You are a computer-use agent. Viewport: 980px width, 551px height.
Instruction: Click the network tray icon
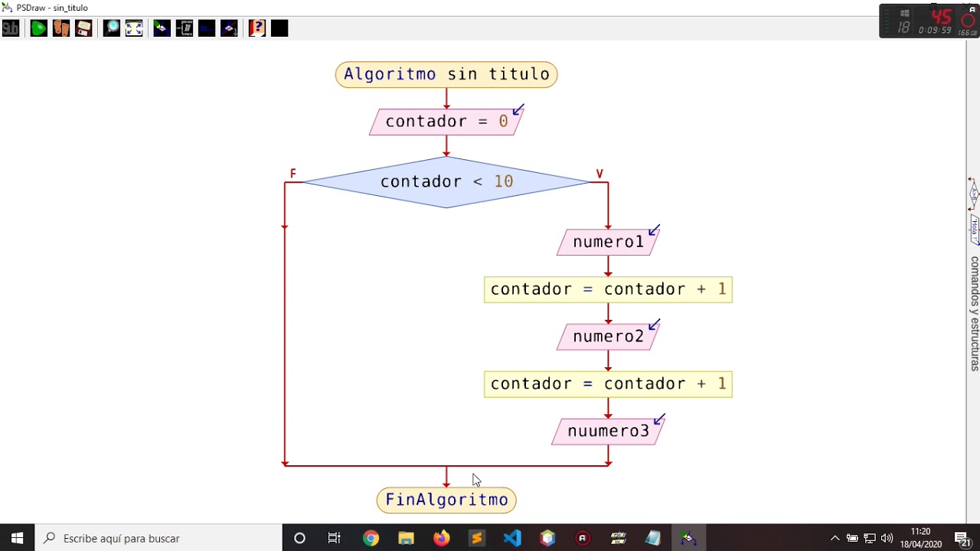tap(870, 538)
